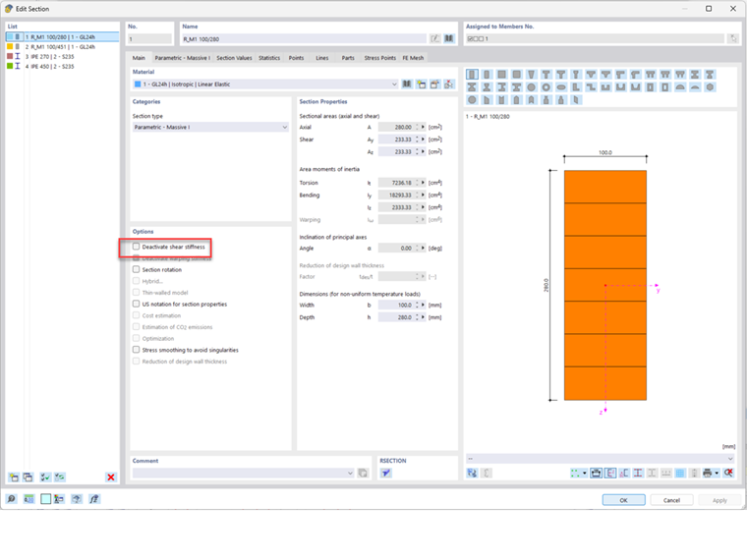The width and height of the screenshot is (747, 560).
Task: Open the dropdown bar below the section preview
Action: (x=600, y=459)
